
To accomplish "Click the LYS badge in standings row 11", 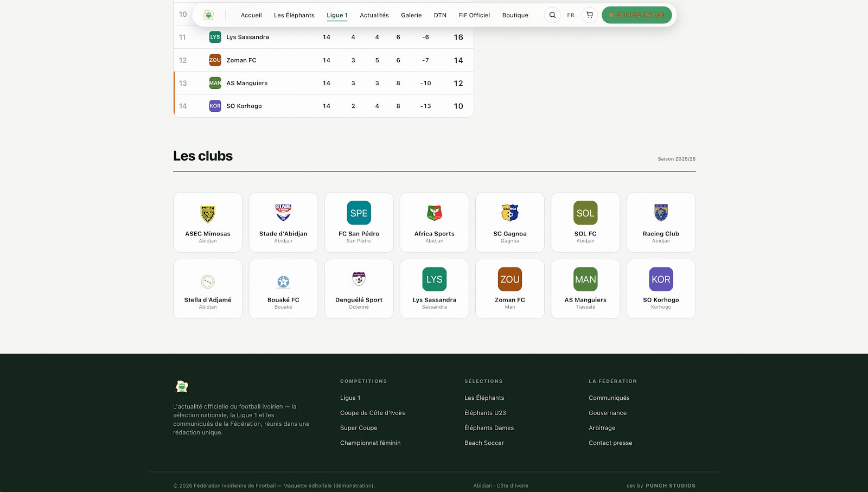I will click(x=215, y=37).
